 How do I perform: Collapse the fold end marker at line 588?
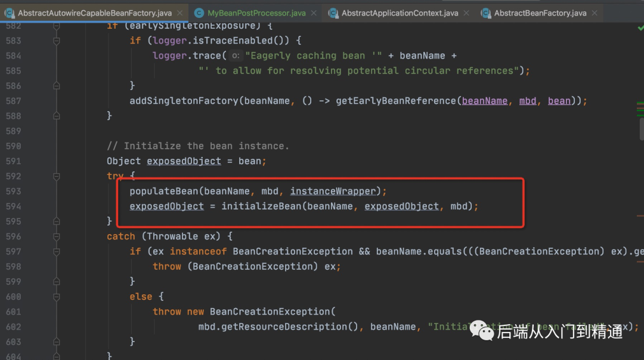[57, 116]
